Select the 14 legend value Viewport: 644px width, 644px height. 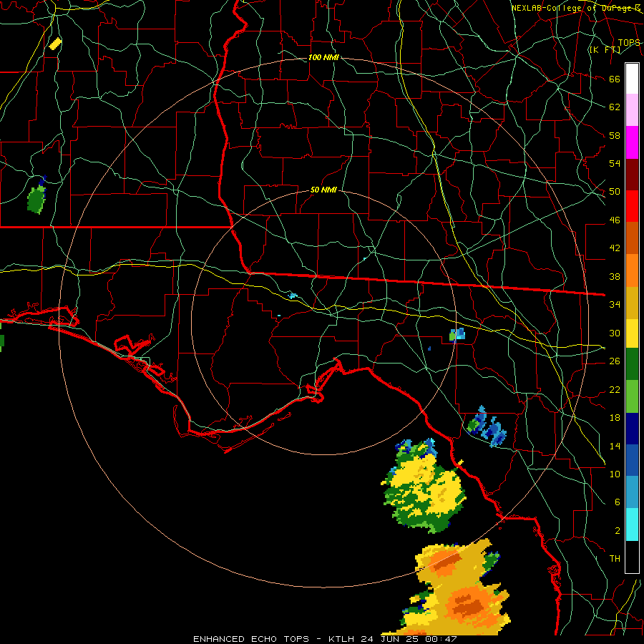click(615, 446)
